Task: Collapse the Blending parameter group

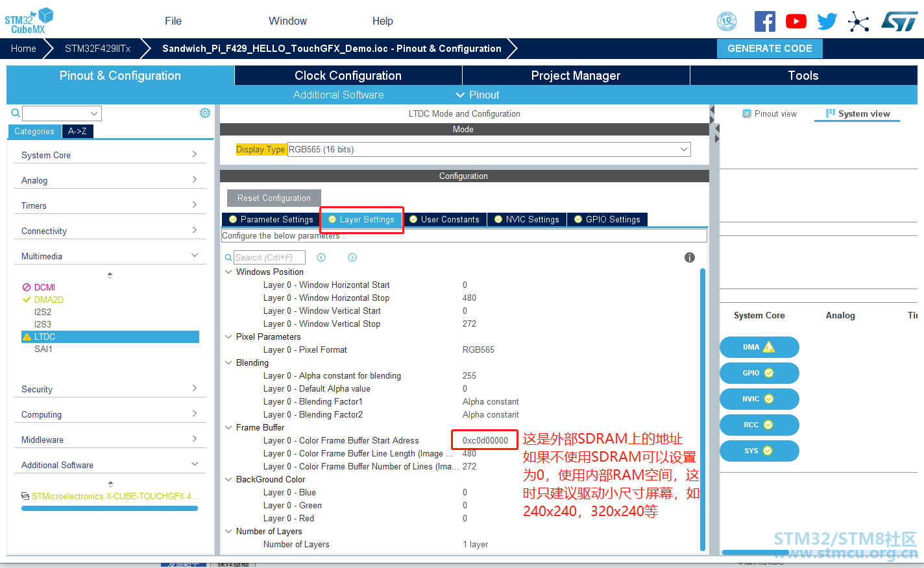Action: [x=228, y=362]
